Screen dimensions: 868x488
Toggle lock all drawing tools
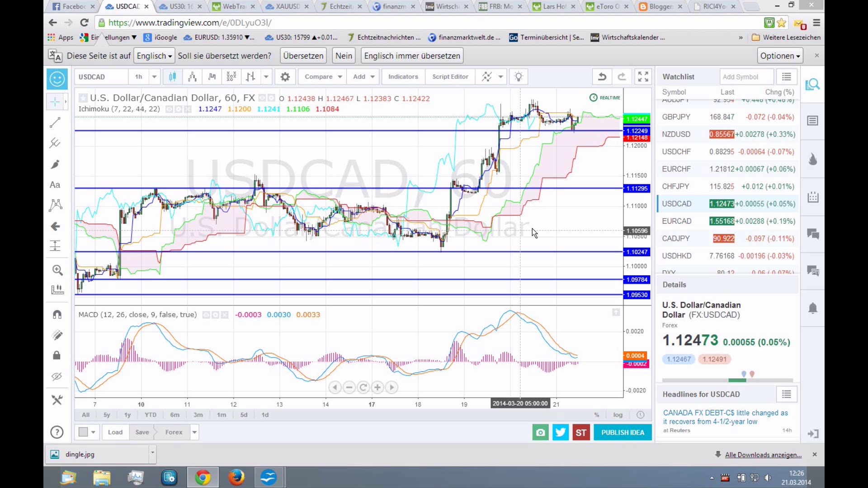[x=57, y=356]
